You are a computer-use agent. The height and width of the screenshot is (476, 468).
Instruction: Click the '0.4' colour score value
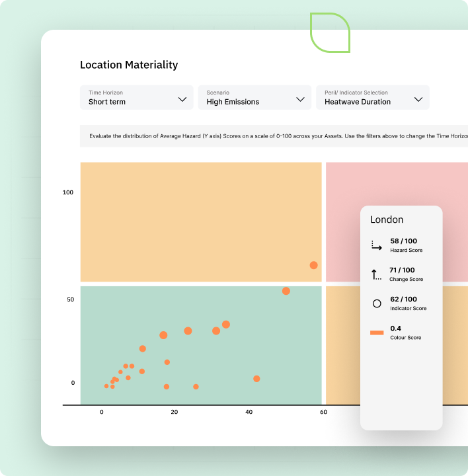point(395,329)
